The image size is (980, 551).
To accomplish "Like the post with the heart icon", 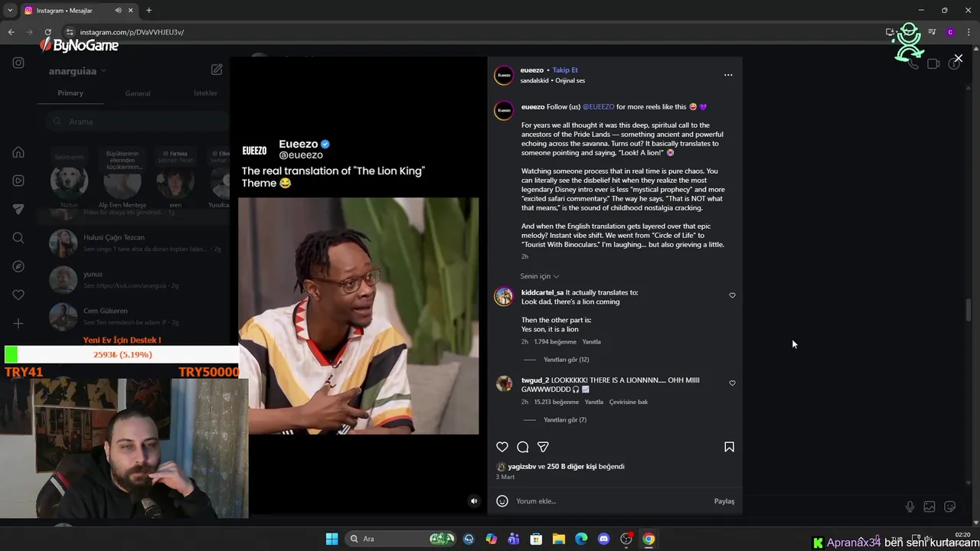I will tap(502, 447).
